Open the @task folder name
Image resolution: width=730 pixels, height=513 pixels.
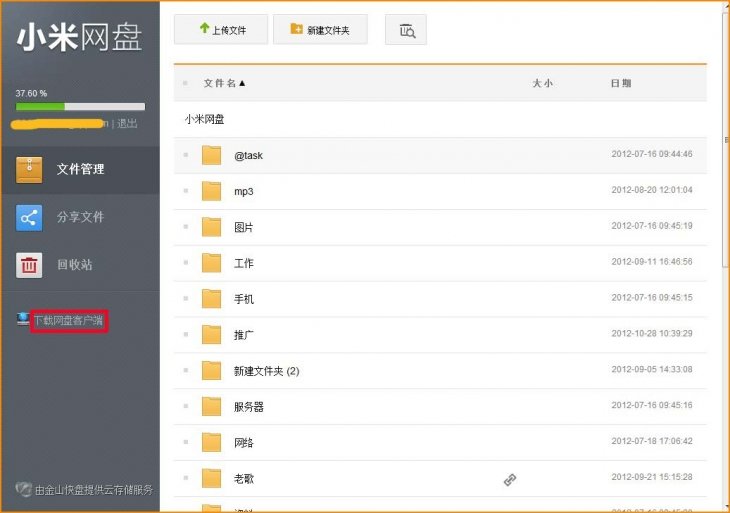(248, 155)
